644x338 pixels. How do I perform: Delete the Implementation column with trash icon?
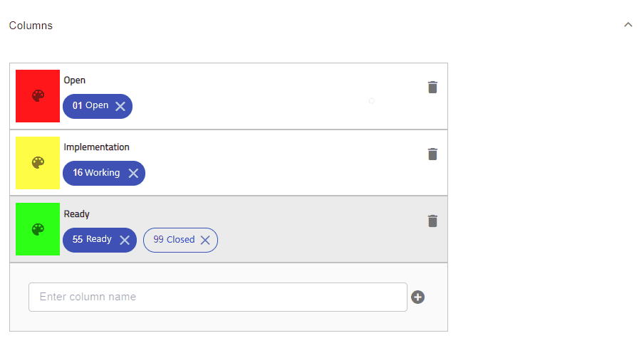coord(432,154)
